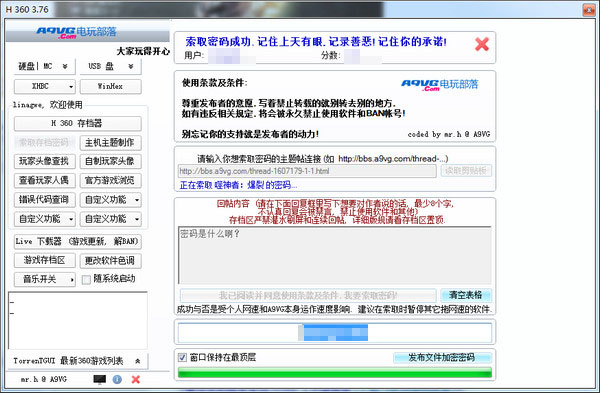Image resolution: width=600 pixels, height=393 pixels.
Task: Open 查看玩家人偶
Action: click(x=44, y=181)
